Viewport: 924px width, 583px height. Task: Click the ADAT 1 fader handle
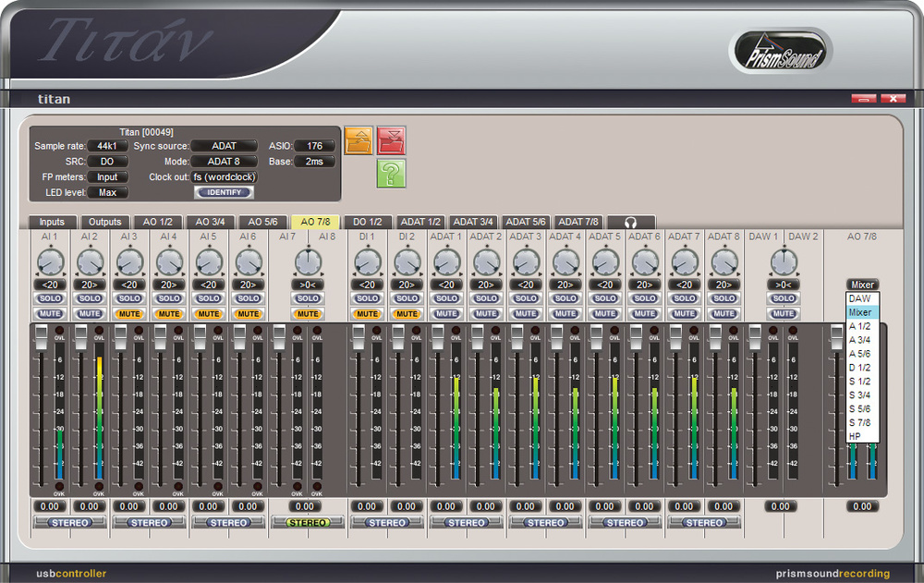pos(437,337)
